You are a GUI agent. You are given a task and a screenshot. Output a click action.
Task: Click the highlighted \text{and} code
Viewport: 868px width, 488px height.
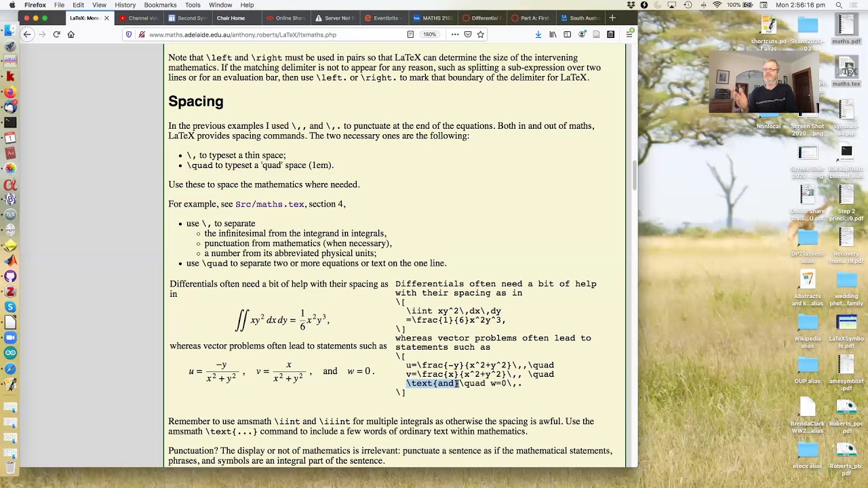(x=433, y=384)
